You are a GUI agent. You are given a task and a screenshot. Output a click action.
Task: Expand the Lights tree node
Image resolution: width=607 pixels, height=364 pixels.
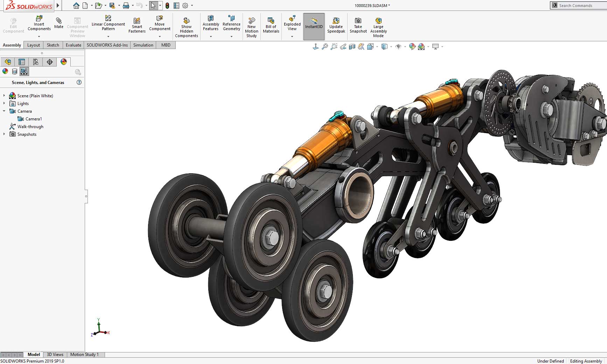click(4, 103)
